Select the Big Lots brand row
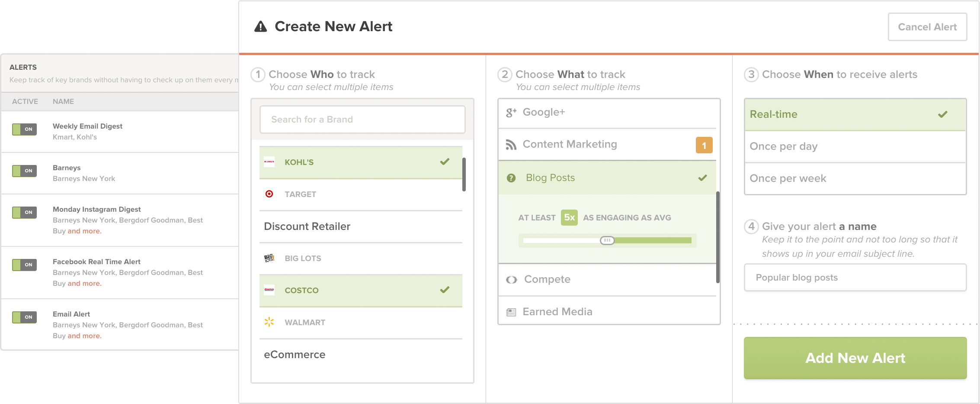This screenshot has height=404, width=980. (x=361, y=259)
